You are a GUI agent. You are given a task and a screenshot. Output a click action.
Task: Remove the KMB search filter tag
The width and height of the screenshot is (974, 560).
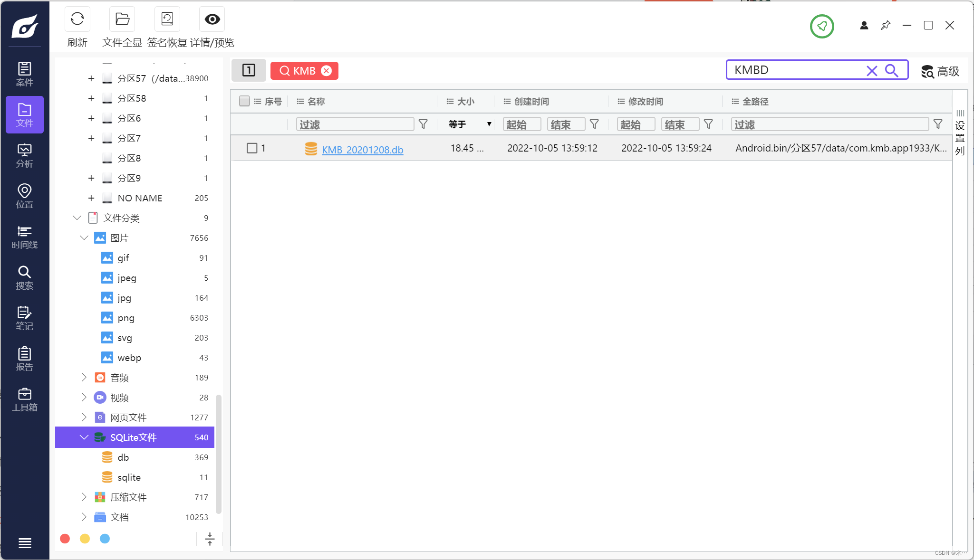tap(327, 71)
